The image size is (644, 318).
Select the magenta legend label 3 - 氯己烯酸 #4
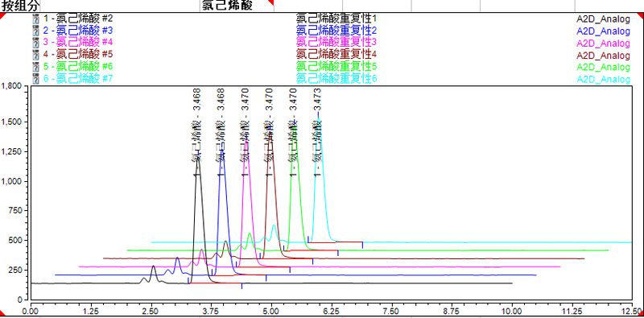(77, 43)
